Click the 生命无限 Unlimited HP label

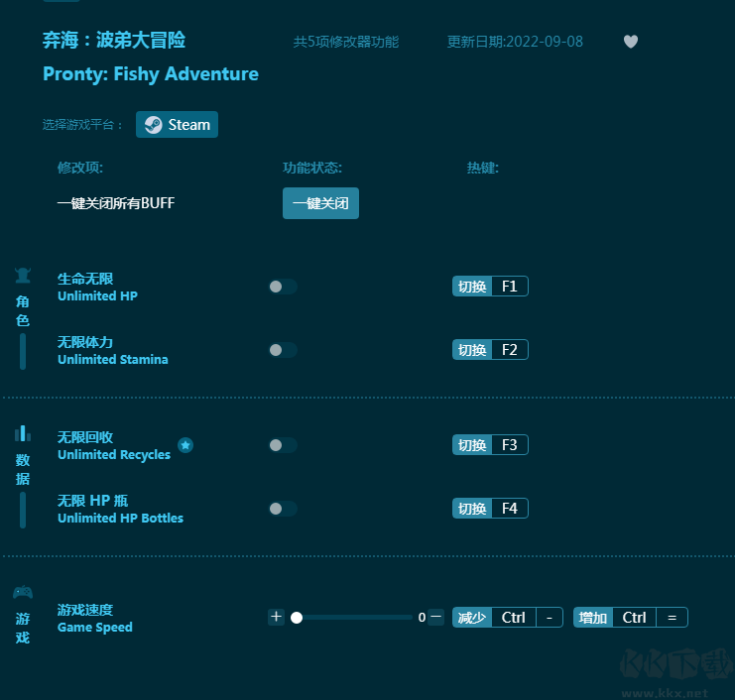coord(97,288)
